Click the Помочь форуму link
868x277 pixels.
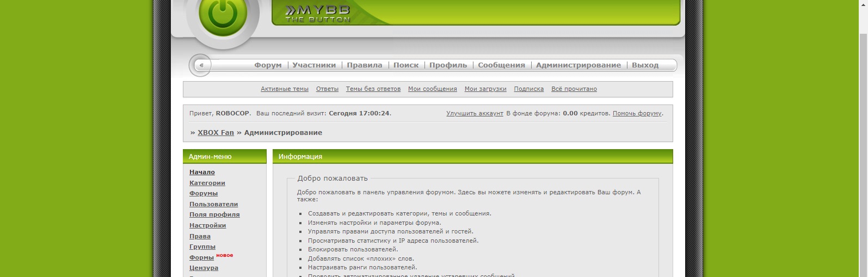[637, 114]
